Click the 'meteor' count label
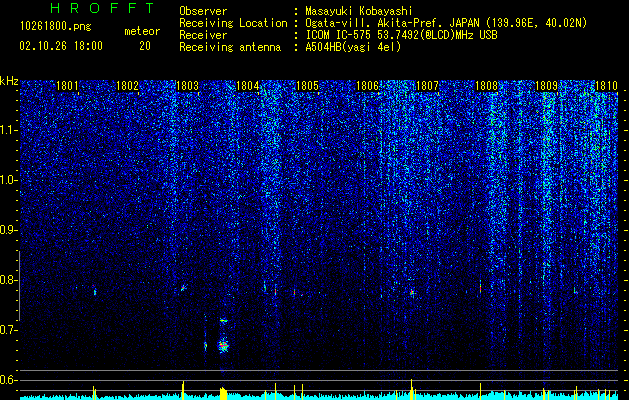This screenshot has height=400, width=629. click(142, 31)
